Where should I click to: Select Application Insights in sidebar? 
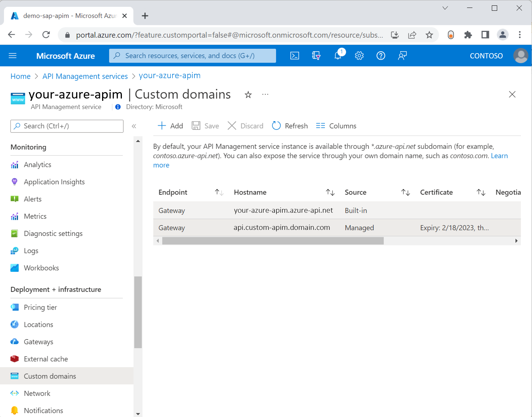coord(54,182)
